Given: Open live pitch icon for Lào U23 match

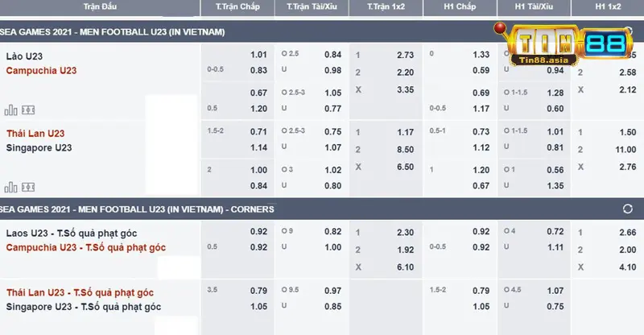Looking at the screenshot, I should [27, 110].
